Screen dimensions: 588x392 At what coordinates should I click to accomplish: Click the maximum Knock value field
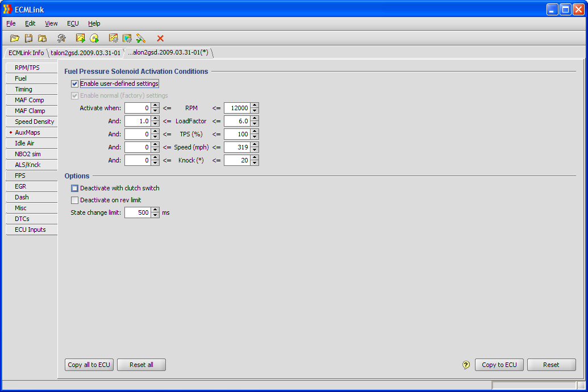237,160
